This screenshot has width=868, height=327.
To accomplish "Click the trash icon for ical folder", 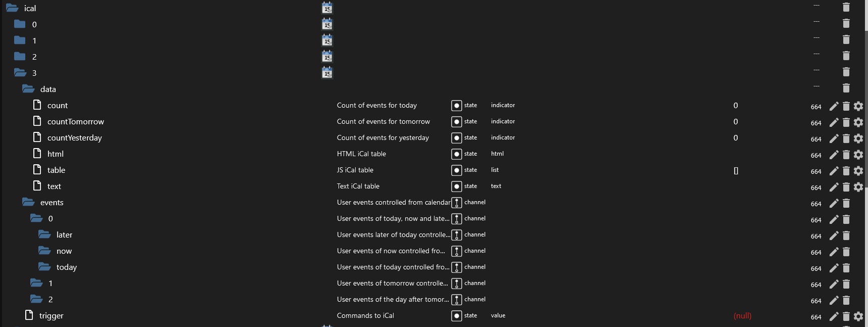I will pos(846,7).
